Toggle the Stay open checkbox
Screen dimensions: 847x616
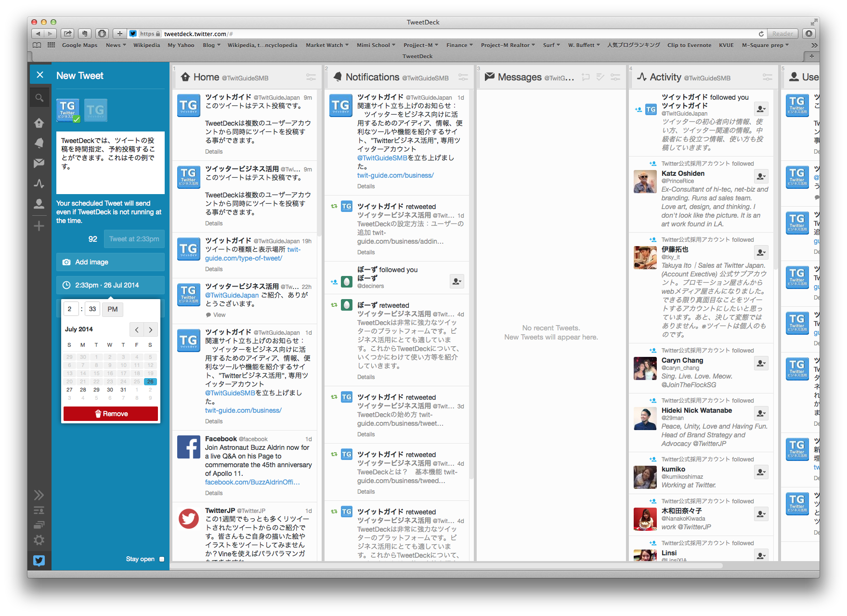162,559
